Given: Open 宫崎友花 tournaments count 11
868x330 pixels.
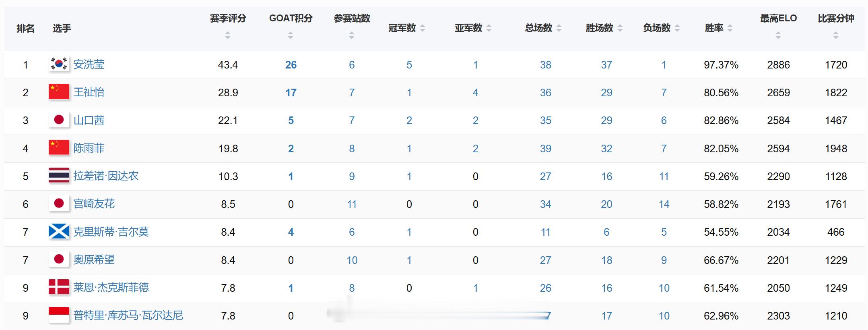Looking at the screenshot, I should tap(352, 204).
